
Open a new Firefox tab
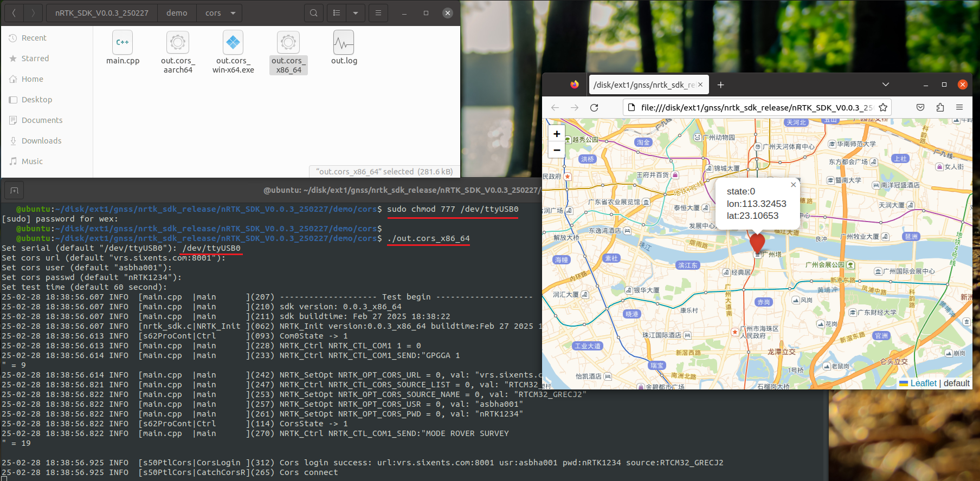point(720,85)
